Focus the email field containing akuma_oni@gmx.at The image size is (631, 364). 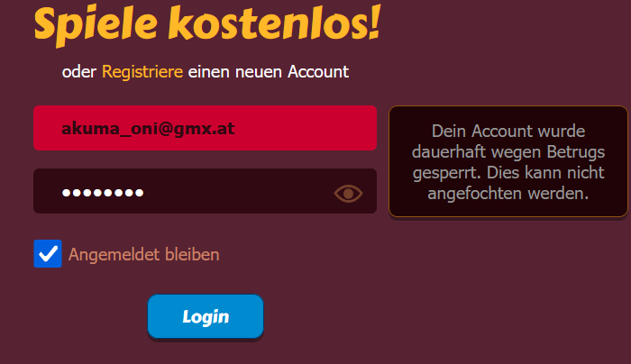(x=205, y=128)
